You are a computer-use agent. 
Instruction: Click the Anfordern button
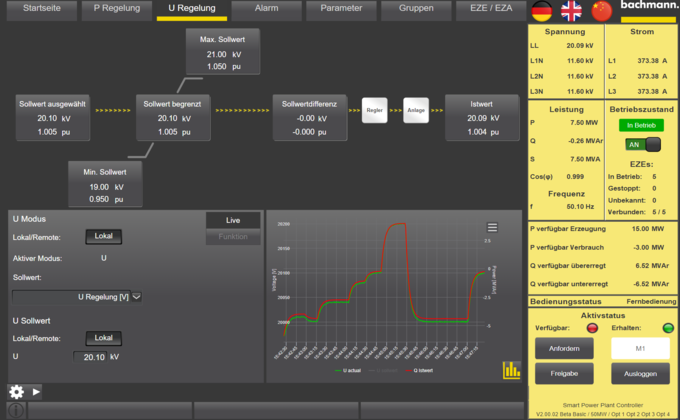(563, 348)
